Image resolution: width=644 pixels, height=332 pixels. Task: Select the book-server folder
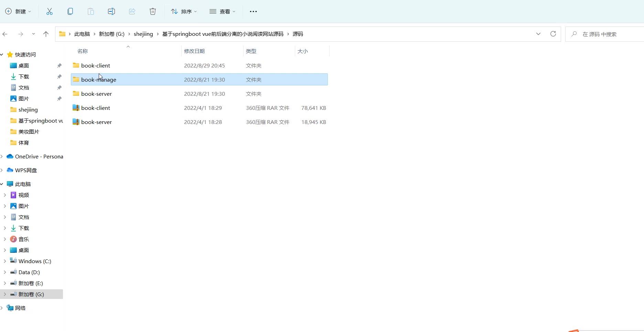point(199,94)
